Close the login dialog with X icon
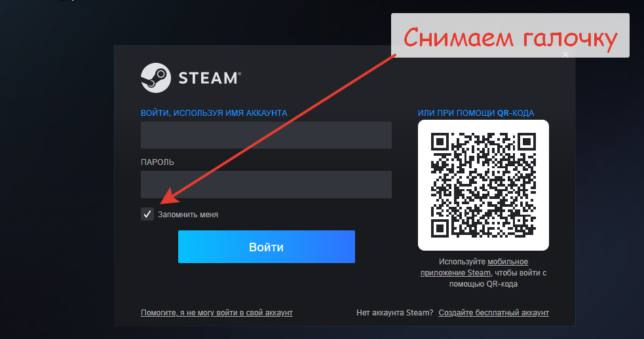Viewport: 644px width, 339px height. click(x=565, y=54)
